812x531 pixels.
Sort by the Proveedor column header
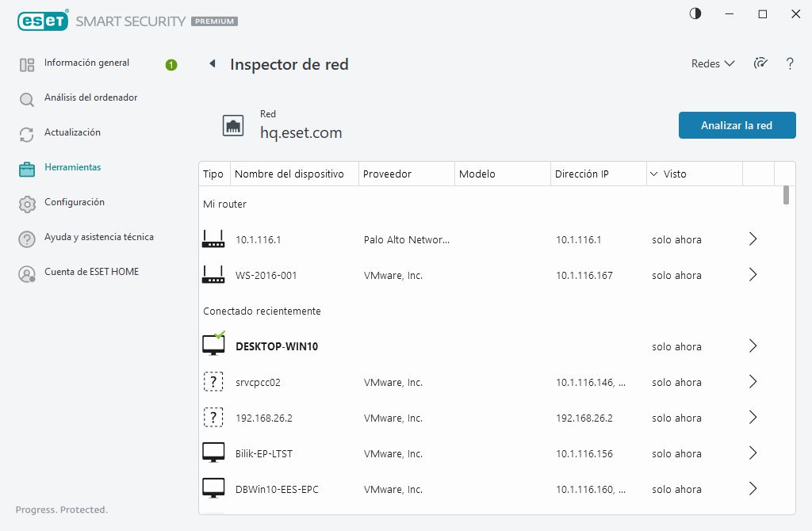click(407, 174)
